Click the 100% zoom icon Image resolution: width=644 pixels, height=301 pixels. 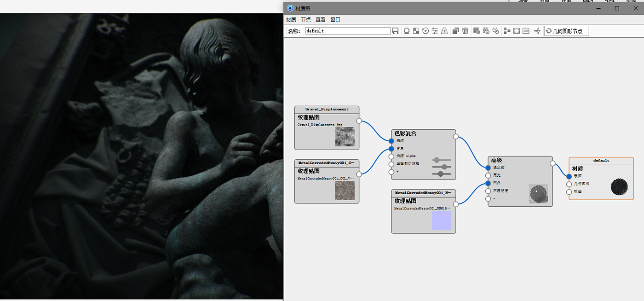[x=526, y=31]
